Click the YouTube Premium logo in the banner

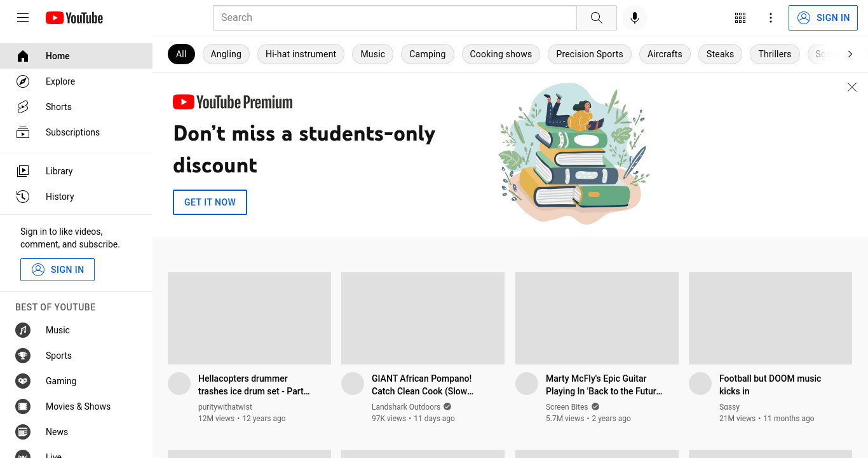(233, 102)
